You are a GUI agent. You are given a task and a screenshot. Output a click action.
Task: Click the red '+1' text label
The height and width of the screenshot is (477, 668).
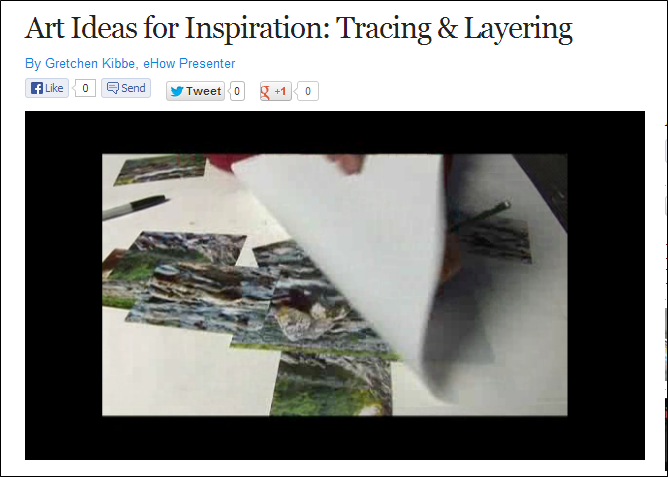pyautogui.click(x=280, y=92)
